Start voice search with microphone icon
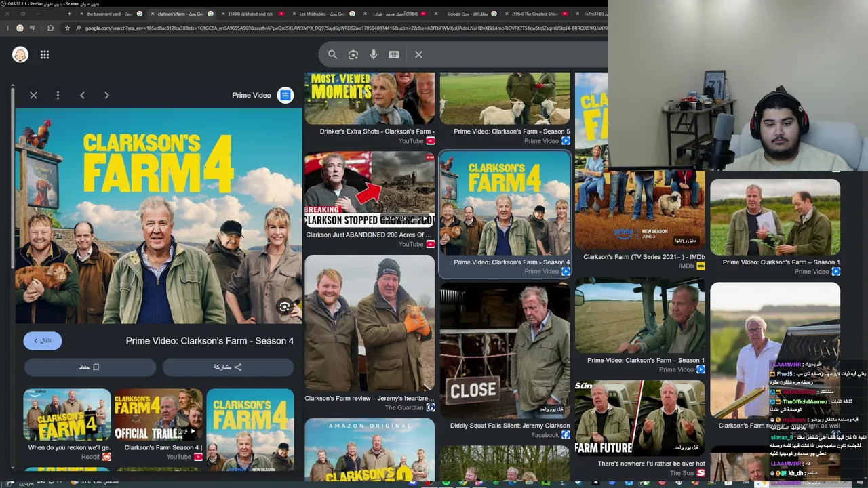 [x=374, y=54]
